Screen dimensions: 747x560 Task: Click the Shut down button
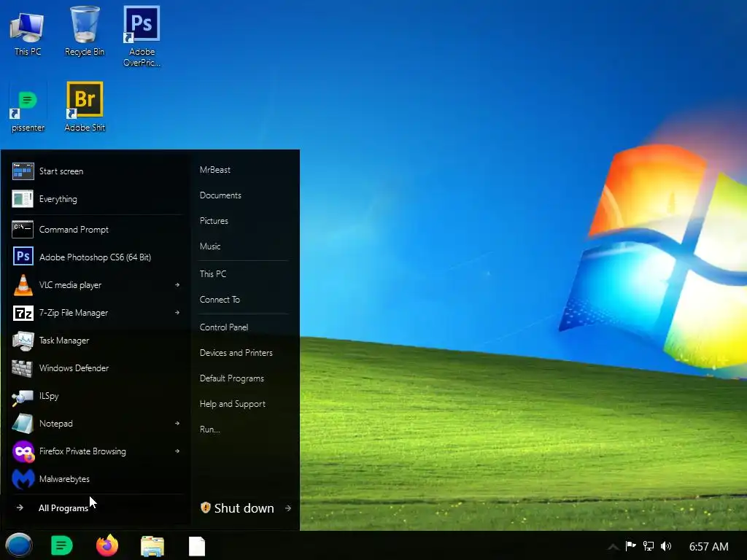(244, 508)
